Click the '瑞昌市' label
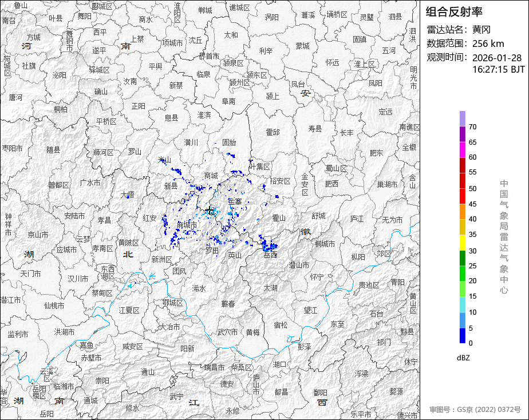 tap(214, 367)
